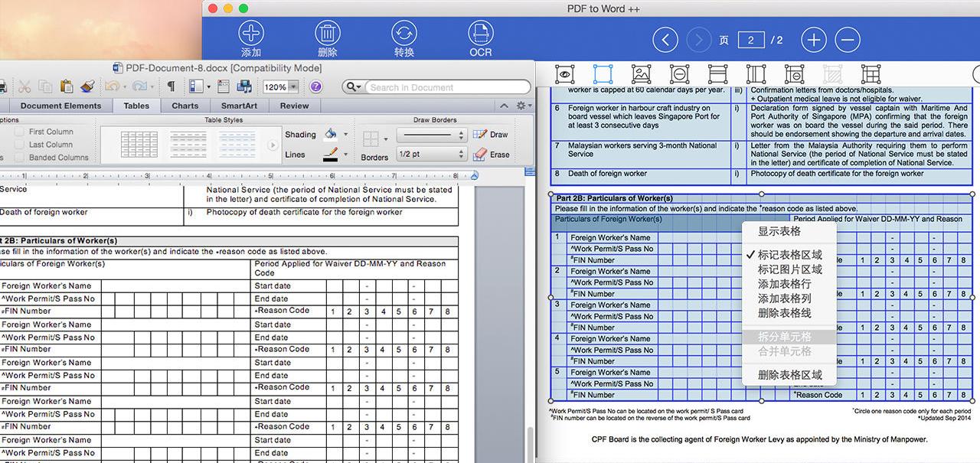Screen dimensions: 980x463
Task: Toggle the Last Column checkbox
Action: click(x=18, y=145)
